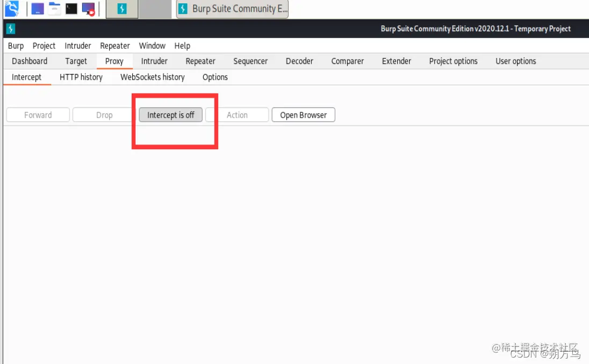589x364 pixels.
Task: Open the Project menu
Action: click(x=44, y=46)
